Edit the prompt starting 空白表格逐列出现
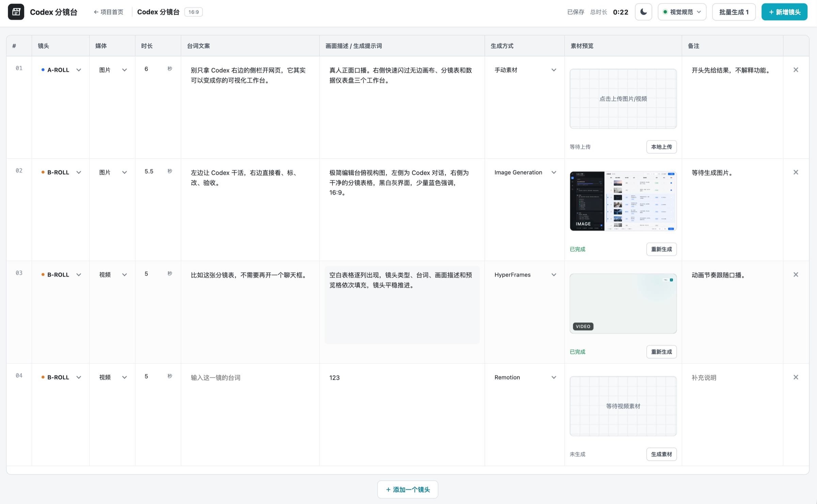 (402, 305)
